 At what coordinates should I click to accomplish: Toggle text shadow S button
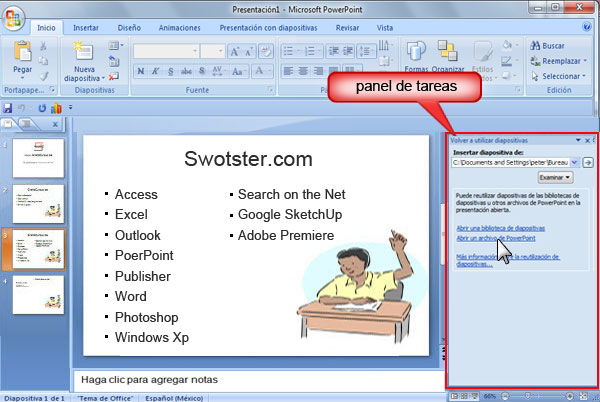(202, 71)
